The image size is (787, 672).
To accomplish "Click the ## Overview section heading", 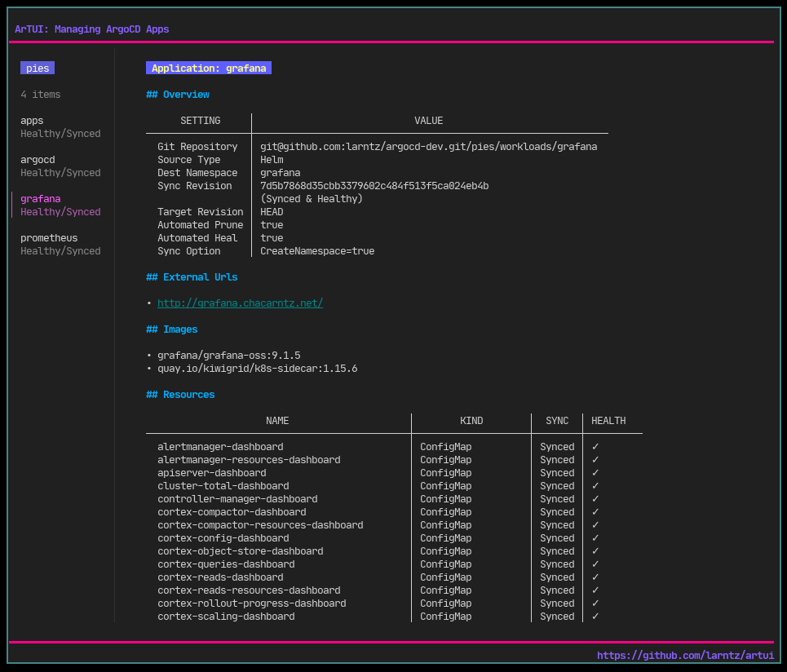I will coord(178,95).
